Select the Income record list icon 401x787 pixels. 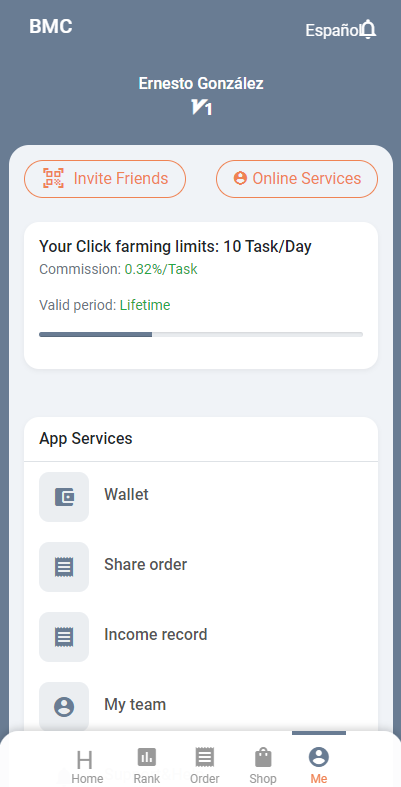(64, 637)
